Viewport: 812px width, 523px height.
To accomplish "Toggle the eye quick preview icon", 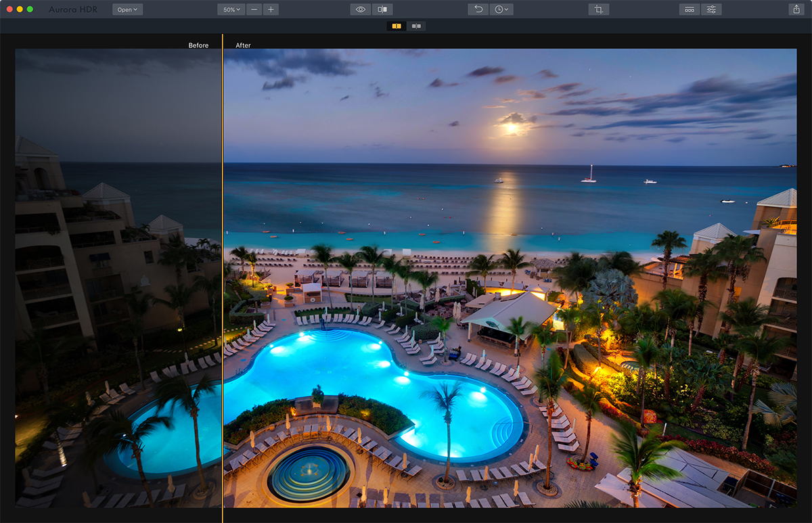I will tap(361, 9).
